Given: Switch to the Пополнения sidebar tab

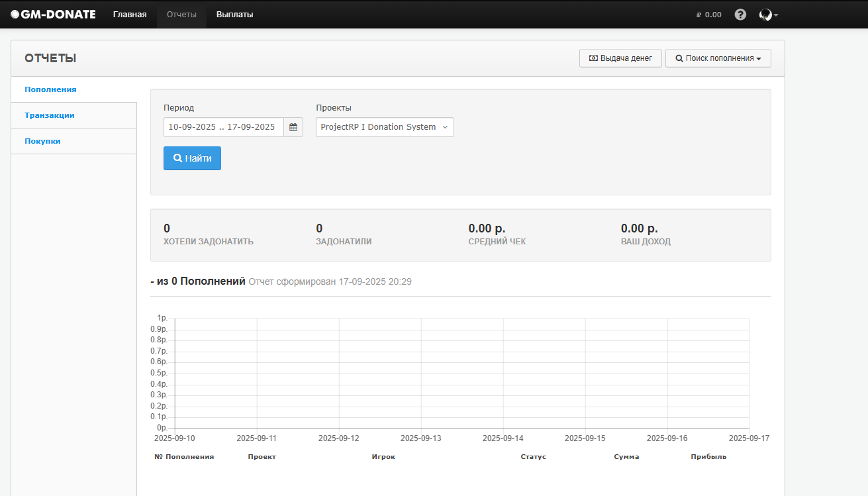Looking at the screenshot, I should pos(50,89).
